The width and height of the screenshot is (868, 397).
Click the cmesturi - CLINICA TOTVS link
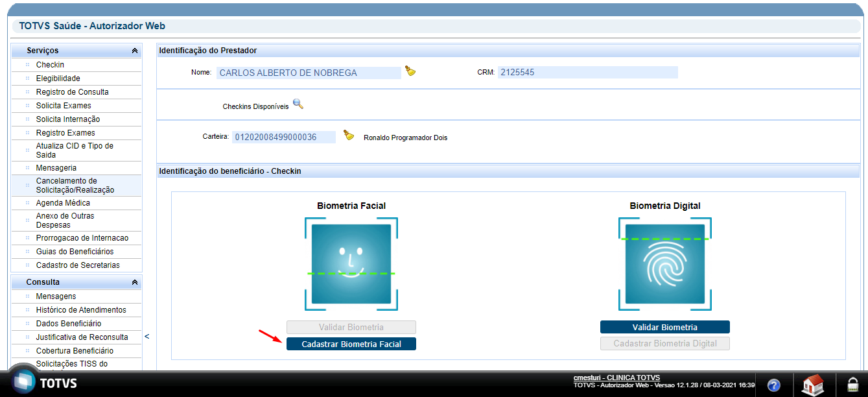[616, 378]
